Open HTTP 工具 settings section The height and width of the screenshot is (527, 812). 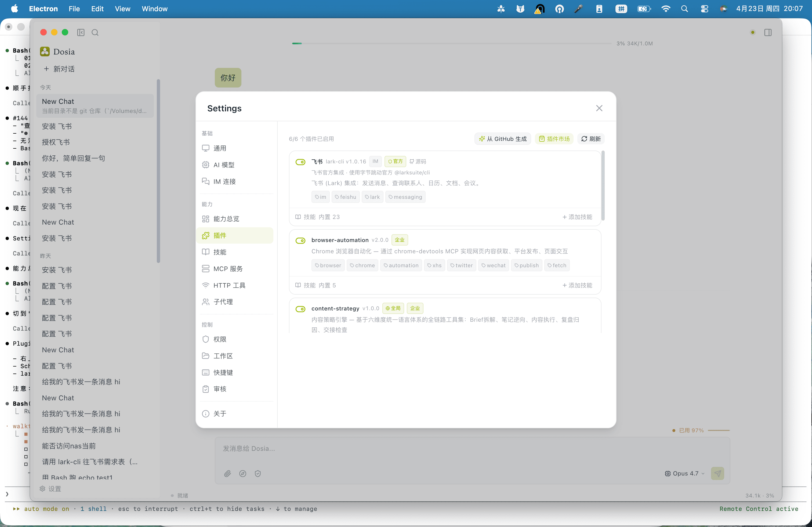[235, 285]
